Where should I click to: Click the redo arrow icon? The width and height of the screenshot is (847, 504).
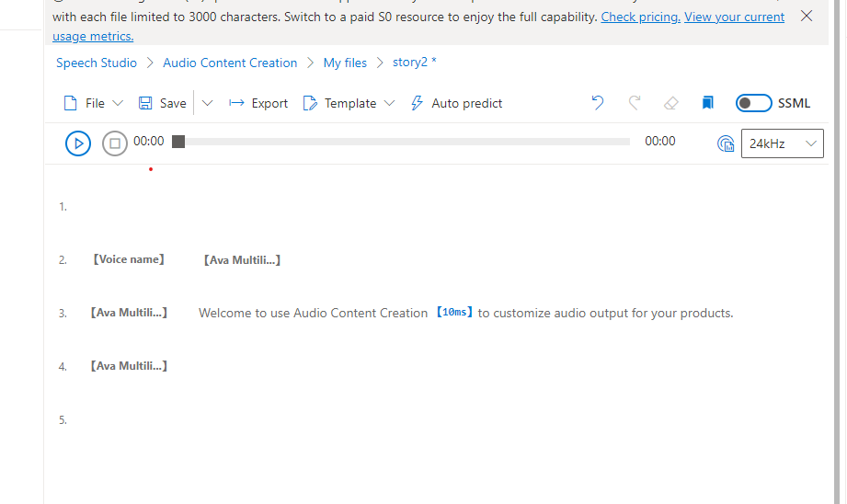click(x=635, y=103)
